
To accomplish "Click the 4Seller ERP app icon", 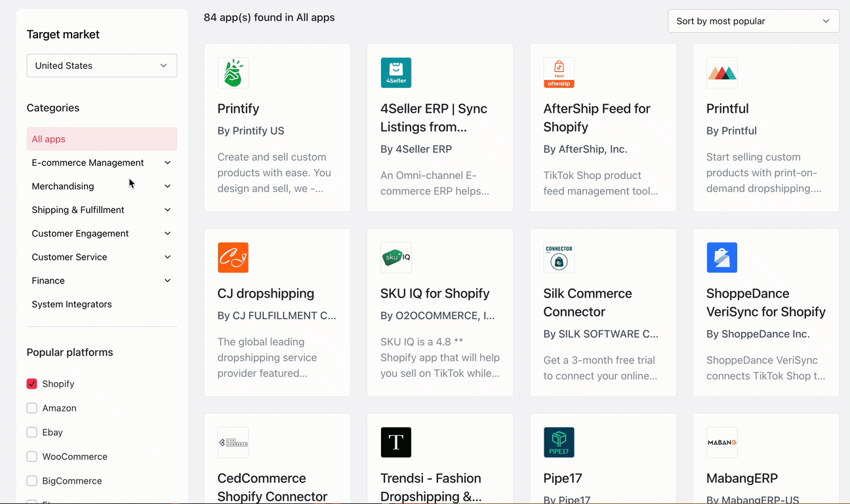I will point(396,73).
